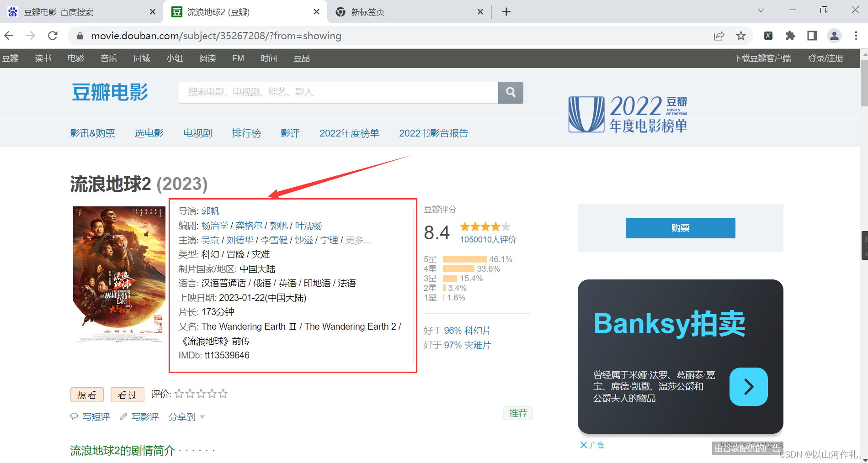Open actor 吴京's page
Screen dimensions: 868x463
point(210,240)
